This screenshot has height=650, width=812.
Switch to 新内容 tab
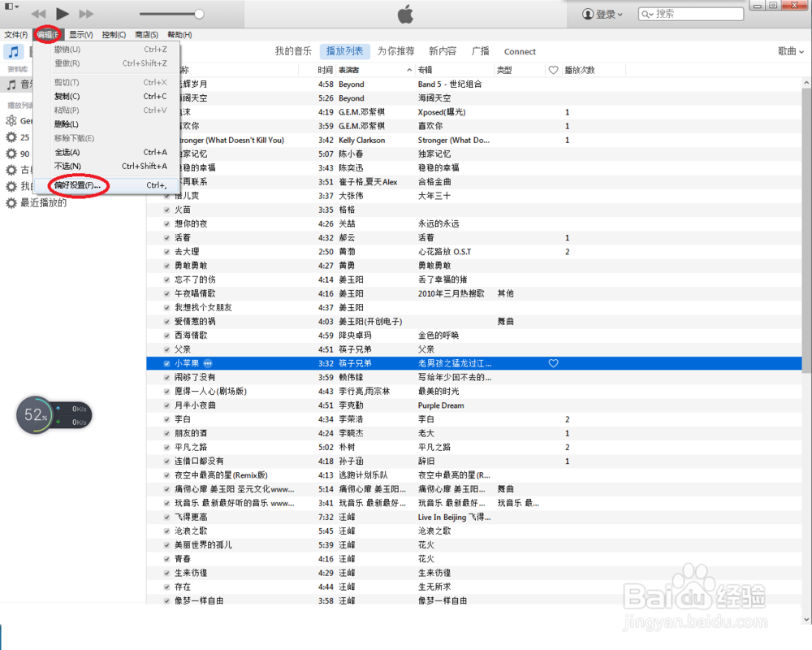443,51
